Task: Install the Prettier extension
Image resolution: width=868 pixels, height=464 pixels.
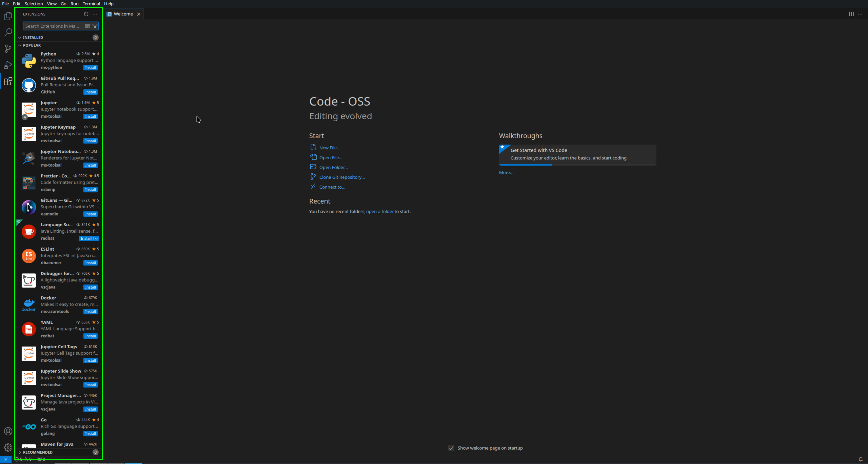Action: (91, 190)
